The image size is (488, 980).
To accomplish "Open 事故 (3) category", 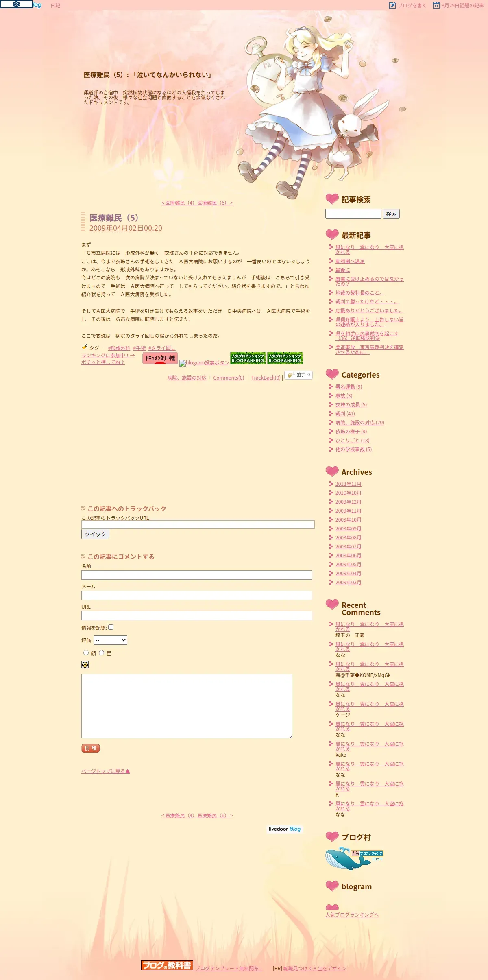I will 344,396.
